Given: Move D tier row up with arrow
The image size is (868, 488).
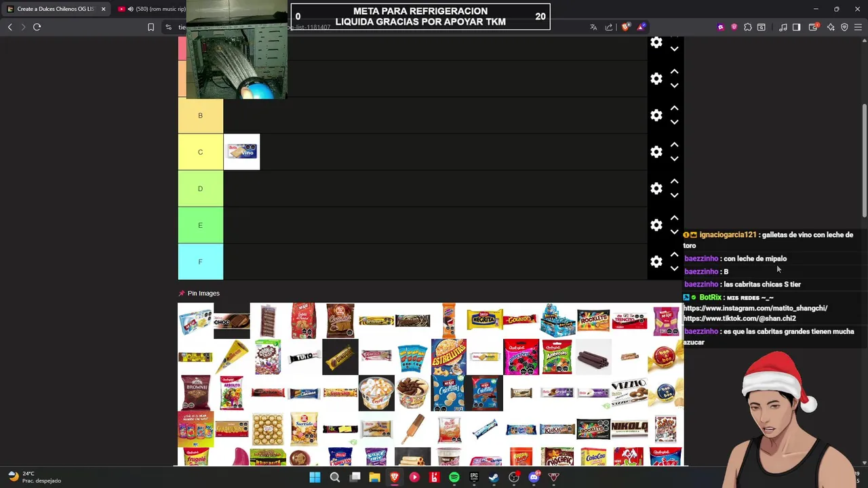Looking at the screenshot, I should coord(674,182).
